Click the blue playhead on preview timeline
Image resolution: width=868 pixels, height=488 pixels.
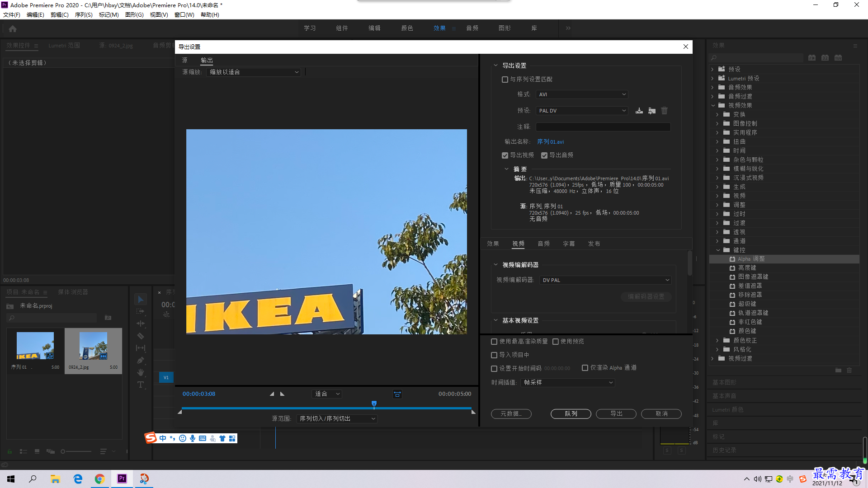(x=374, y=404)
